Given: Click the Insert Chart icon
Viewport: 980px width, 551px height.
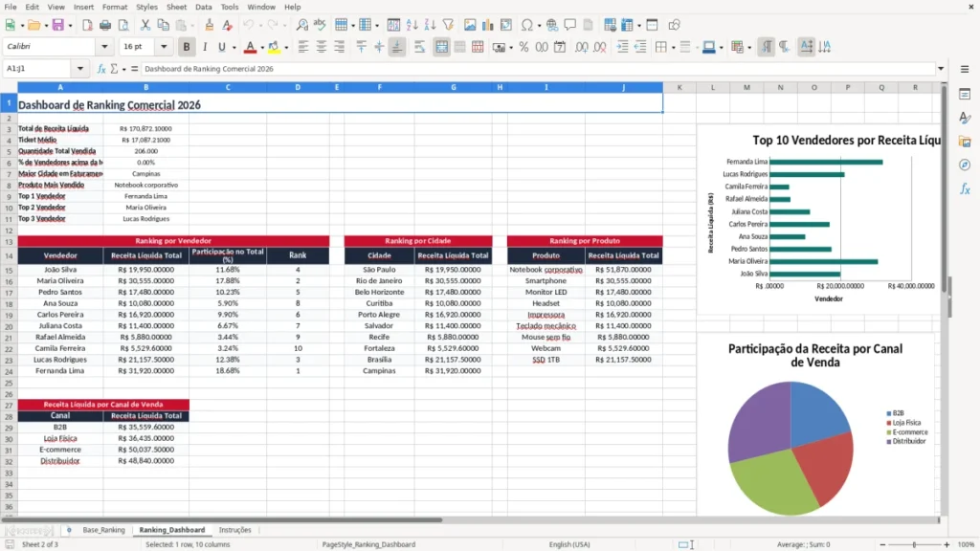Looking at the screenshot, I should (488, 25).
